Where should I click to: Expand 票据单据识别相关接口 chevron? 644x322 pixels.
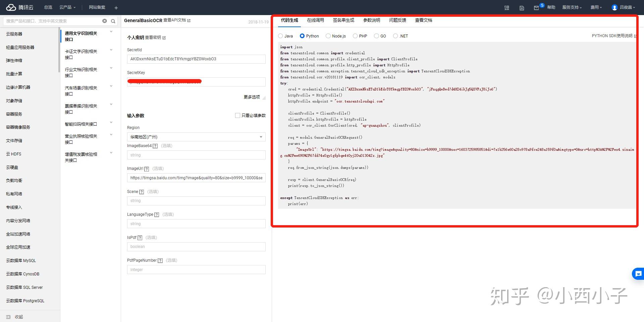[111, 104]
